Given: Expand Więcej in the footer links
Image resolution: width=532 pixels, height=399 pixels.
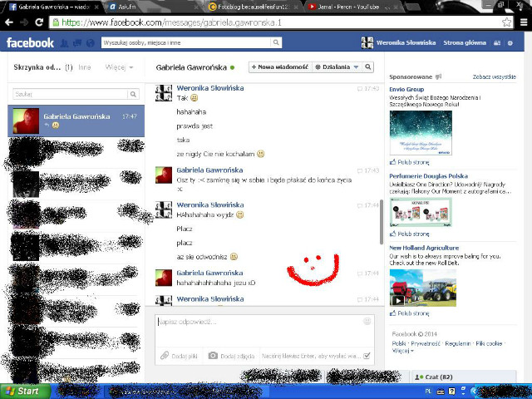Looking at the screenshot, I should (x=402, y=351).
